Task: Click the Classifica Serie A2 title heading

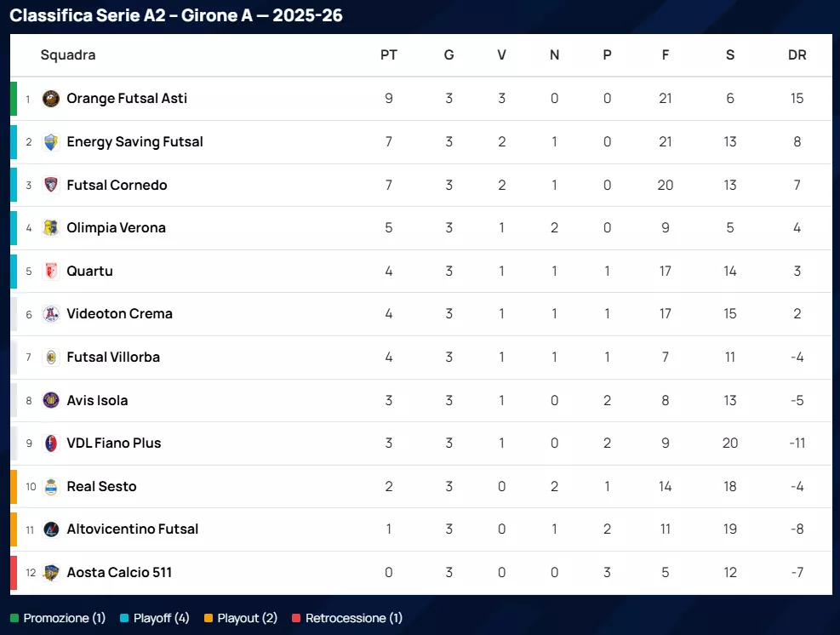Action: click(176, 15)
